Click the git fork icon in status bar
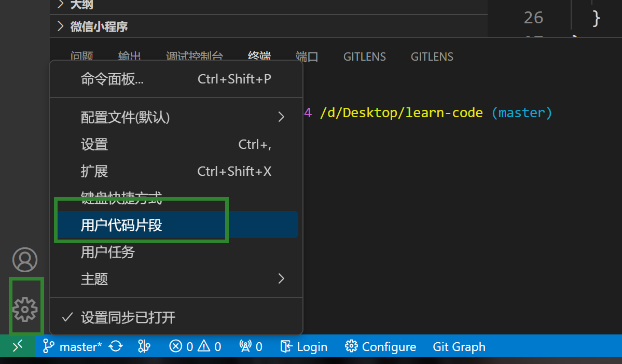The width and height of the screenshot is (622, 364). tap(144, 346)
